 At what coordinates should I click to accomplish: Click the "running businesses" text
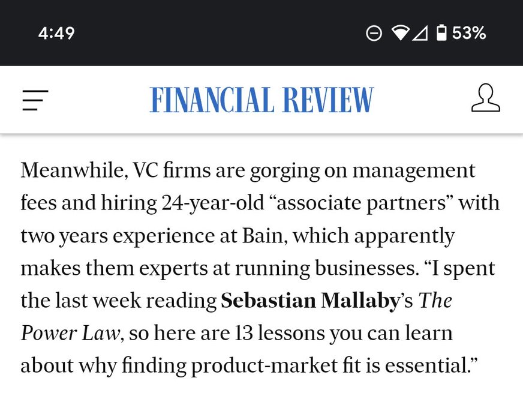coord(336,268)
